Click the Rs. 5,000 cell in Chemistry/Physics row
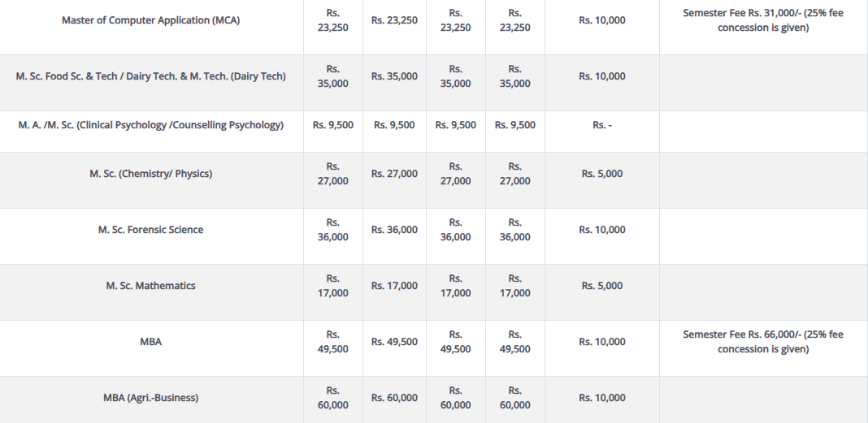Viewport: 868px width, 423px height. coord(601,174)
